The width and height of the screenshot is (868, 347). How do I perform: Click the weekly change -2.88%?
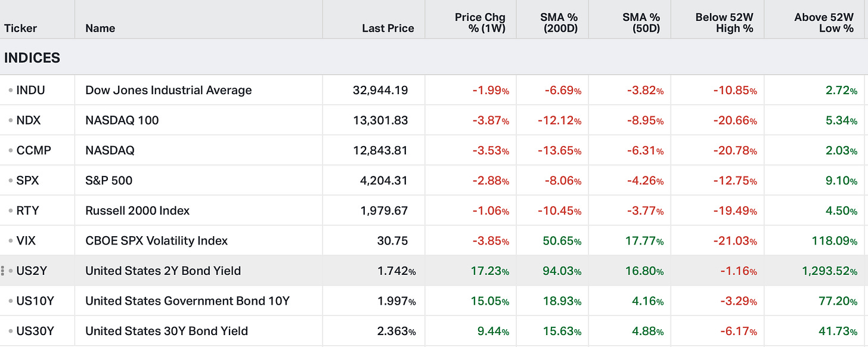[x=491, y=181]
